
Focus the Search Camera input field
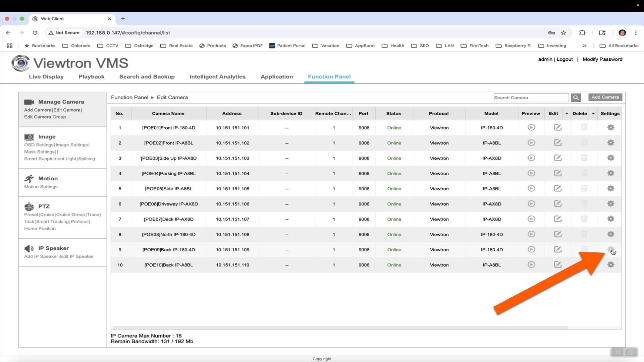click(531, 98)
